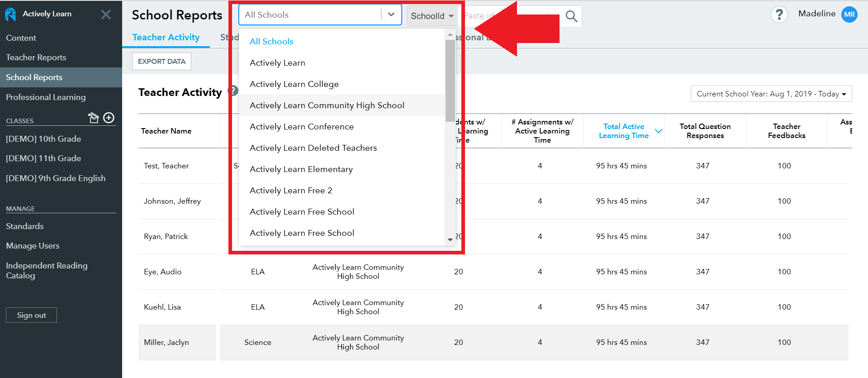Click teacher row Miller, Jaclyn
The height and width of the screenshot is (378, 868).
point(166,342)
